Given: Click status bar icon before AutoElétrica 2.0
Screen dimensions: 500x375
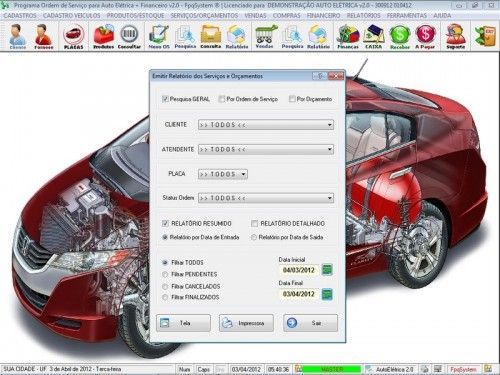Looking at the screenshot, I should (369, 369).
